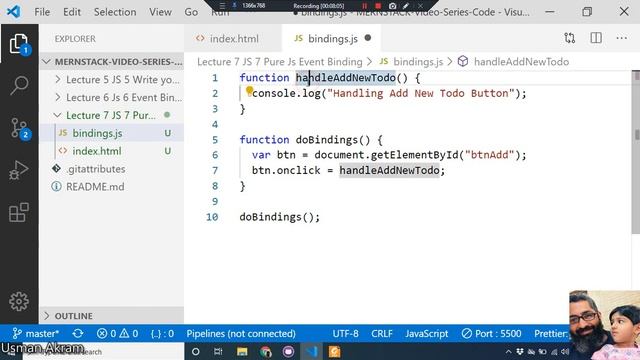This screenshot has height=360, width=640.
Task: Open the .gitattributes file
Action: (x=112, y=169)
